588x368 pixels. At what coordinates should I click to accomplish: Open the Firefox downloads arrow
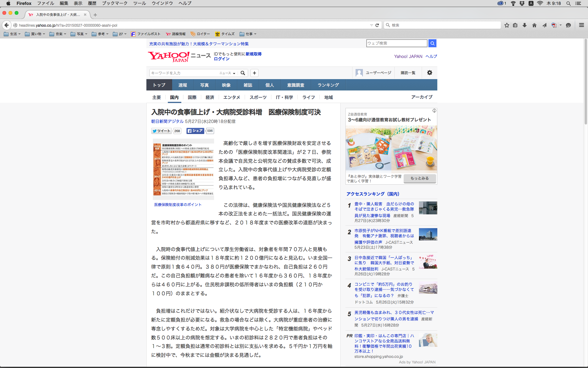click(x=525, y=25)
